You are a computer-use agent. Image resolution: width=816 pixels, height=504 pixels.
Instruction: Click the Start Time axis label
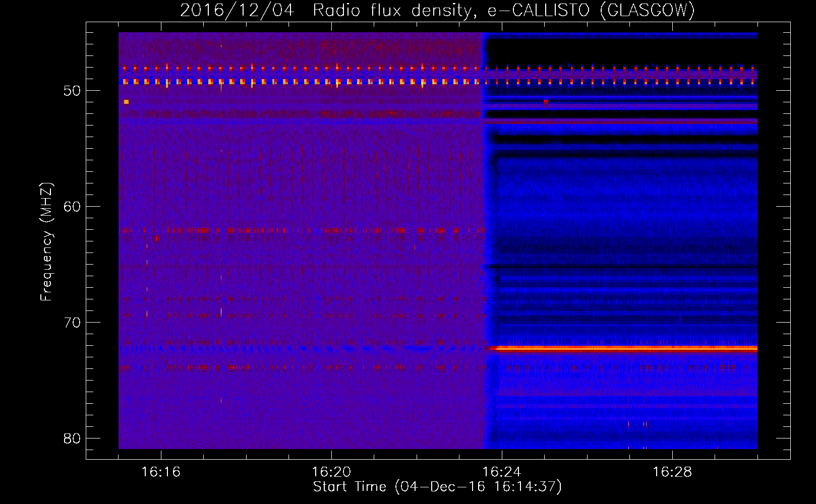pyautogui.click(x=437, y=487)
